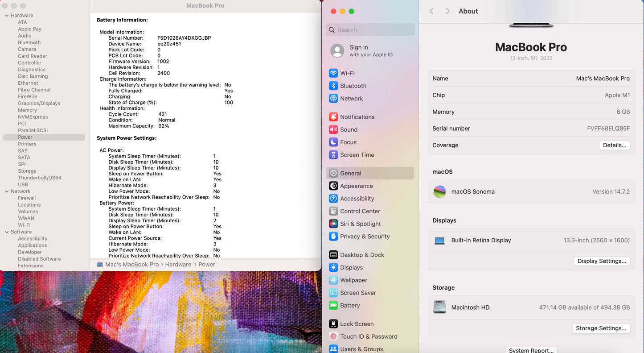Click the Screen Saver icon
The width and height of the screenshot is (644, 353).
333,293
